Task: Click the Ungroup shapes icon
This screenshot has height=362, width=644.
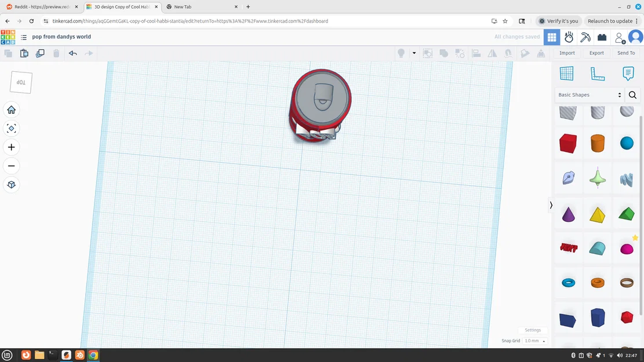Action: click(x=460, y=53)
